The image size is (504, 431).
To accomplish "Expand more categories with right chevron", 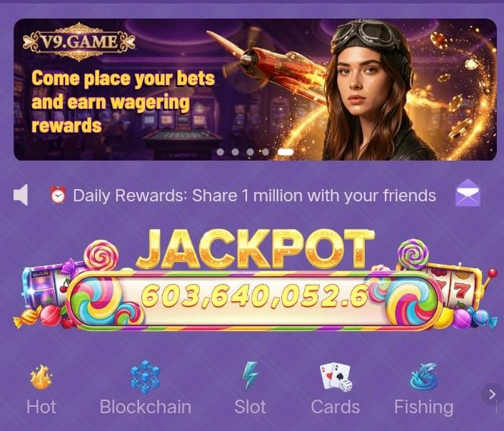I will point(492,394).
